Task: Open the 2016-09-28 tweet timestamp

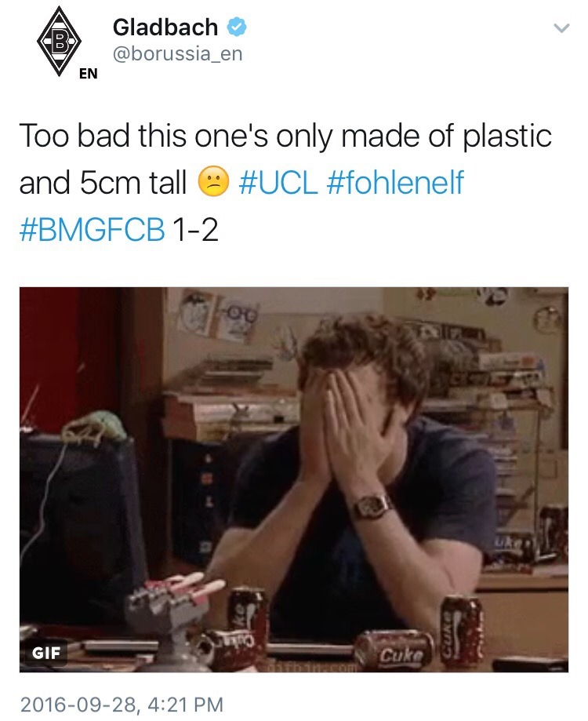Action: (122, 705)
